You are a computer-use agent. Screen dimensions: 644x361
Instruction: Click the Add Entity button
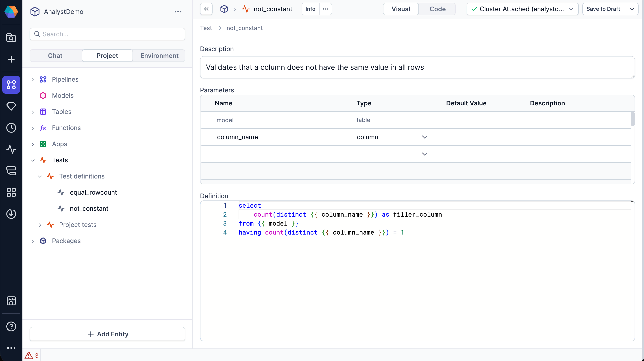[x=107, y=334]
